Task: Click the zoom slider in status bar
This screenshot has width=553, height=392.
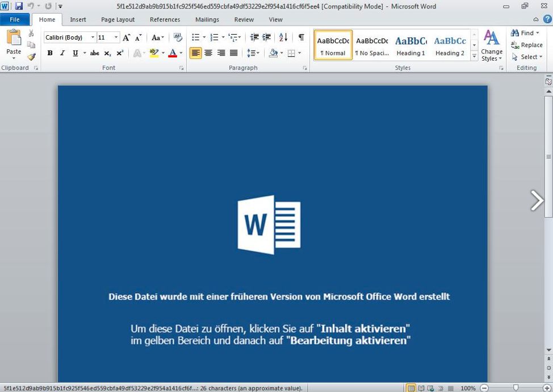Action: tap(516, 388)
